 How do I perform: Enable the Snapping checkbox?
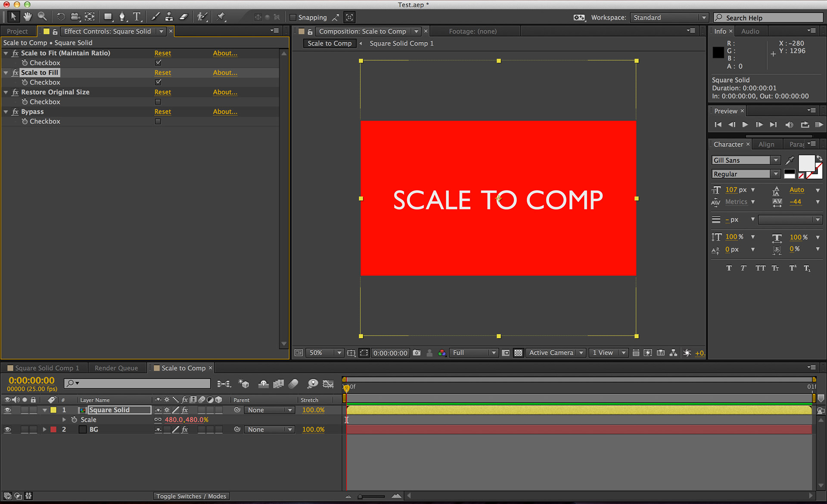[293, 18]
